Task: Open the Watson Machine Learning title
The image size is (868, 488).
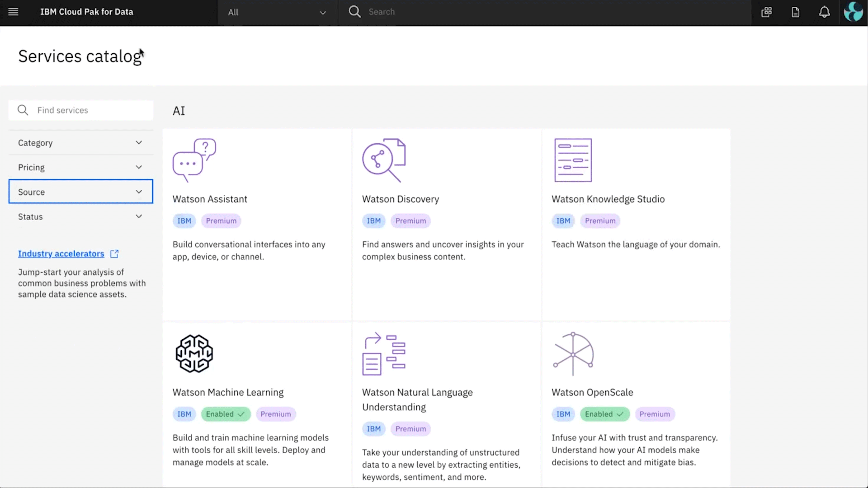Action: [x=228, y=393]
